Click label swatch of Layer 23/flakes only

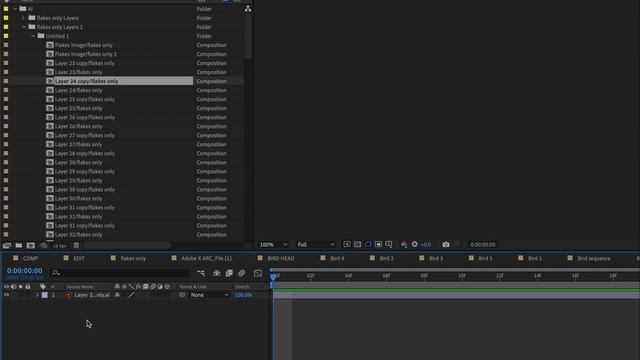click(6, 72)
